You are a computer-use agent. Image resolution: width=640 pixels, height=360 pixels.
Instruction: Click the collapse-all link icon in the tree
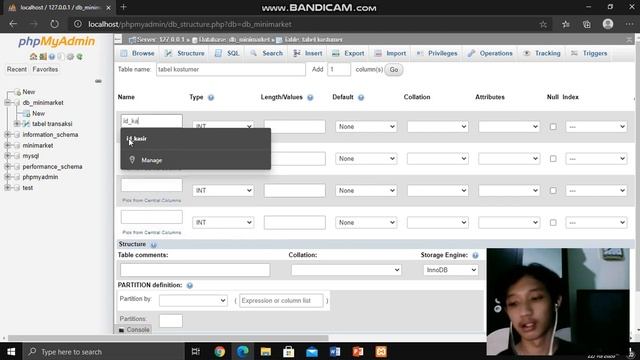click(98, 81)
